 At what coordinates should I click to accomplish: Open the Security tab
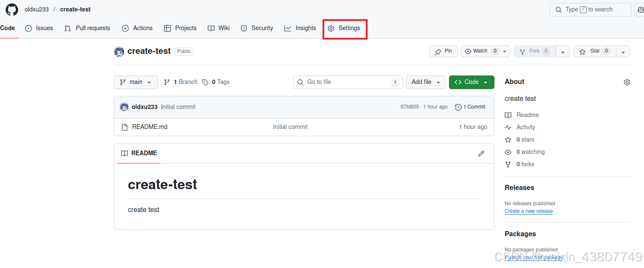pos(257,28)
